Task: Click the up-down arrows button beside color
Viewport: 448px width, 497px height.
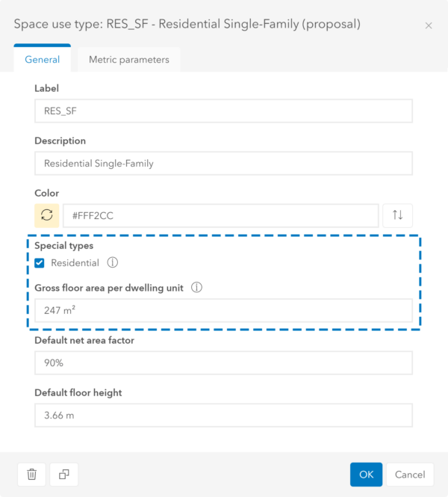Action: [398, 215]
